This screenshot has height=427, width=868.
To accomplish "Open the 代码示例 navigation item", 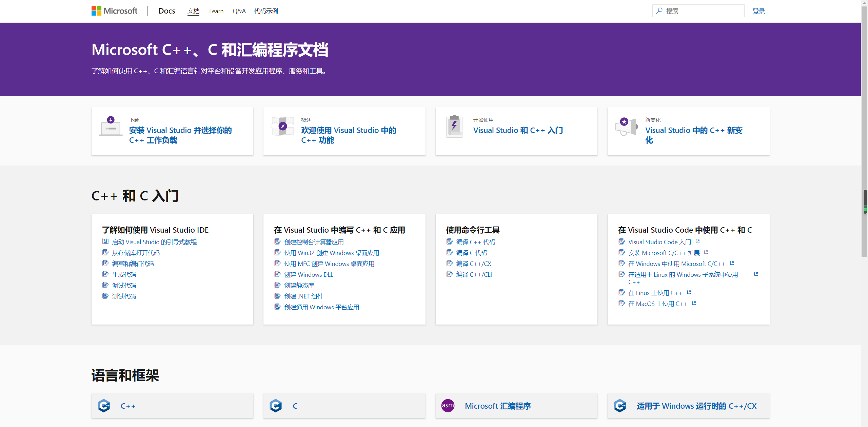I will point(266,11).
